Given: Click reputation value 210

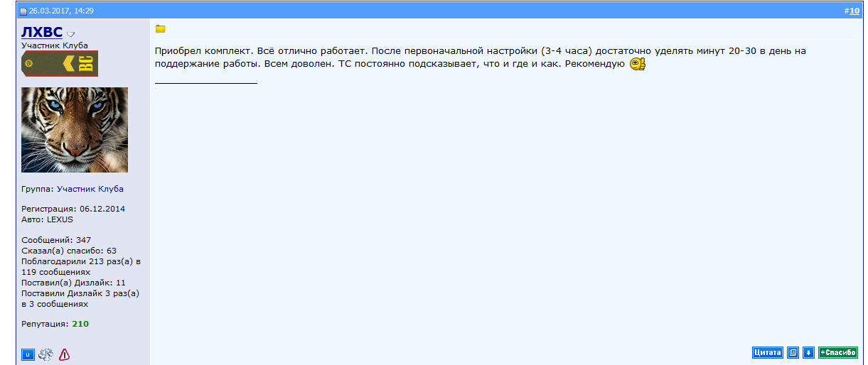Looking at the screenshot, I should pyautogui.click(x=80, y=324).
